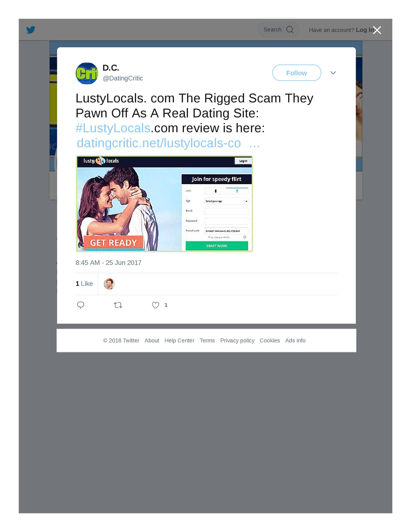View the LustyLocals screenshot image
This screenshot has width=411, height=532.
[164, 204]
